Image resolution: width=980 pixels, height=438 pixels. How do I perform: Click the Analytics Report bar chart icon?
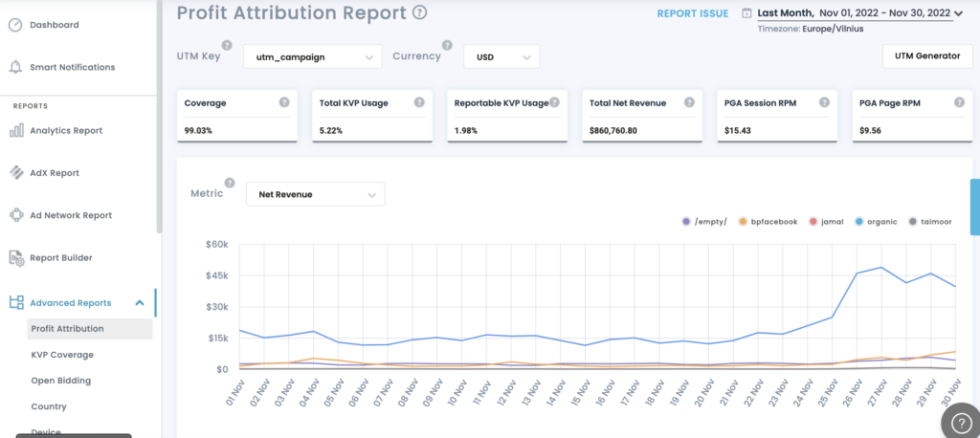point(16,130)
